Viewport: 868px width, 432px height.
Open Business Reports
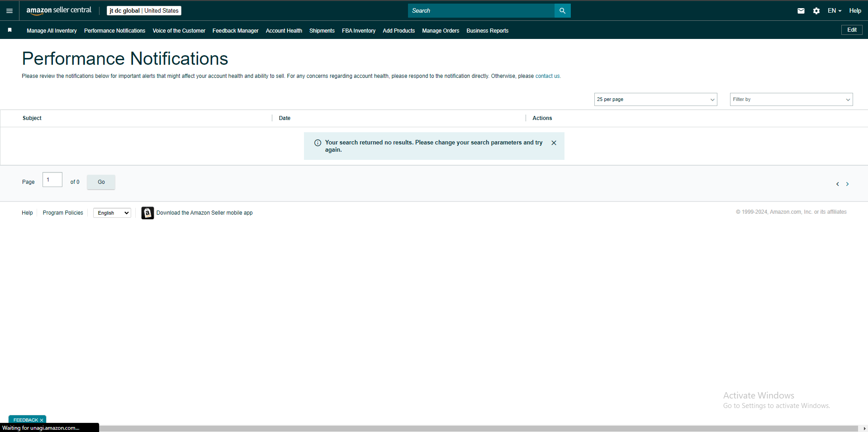[487, 31]
